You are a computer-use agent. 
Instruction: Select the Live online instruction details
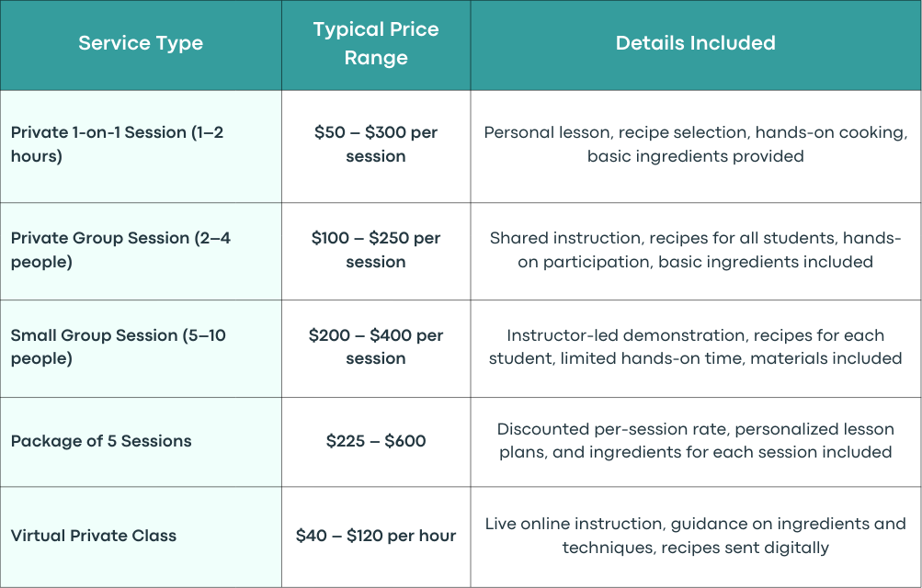coord(696,536)
